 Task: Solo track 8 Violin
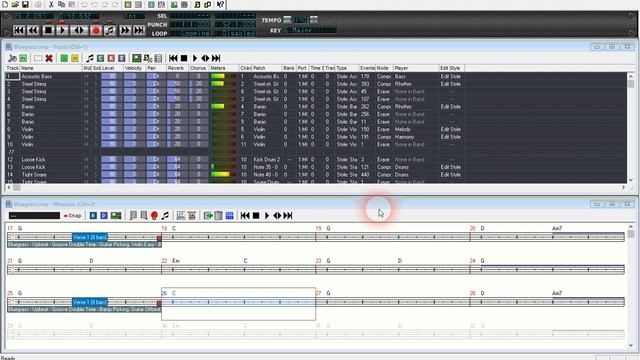96,129
